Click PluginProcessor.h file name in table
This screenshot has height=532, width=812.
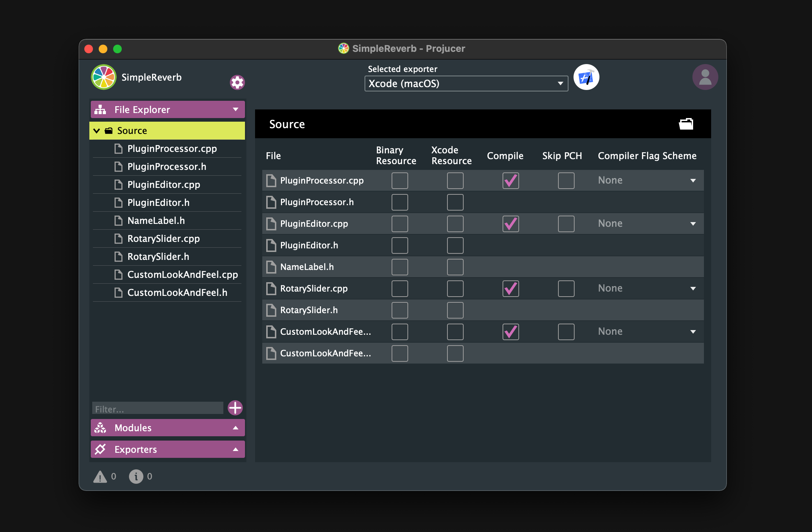(317, 202)
